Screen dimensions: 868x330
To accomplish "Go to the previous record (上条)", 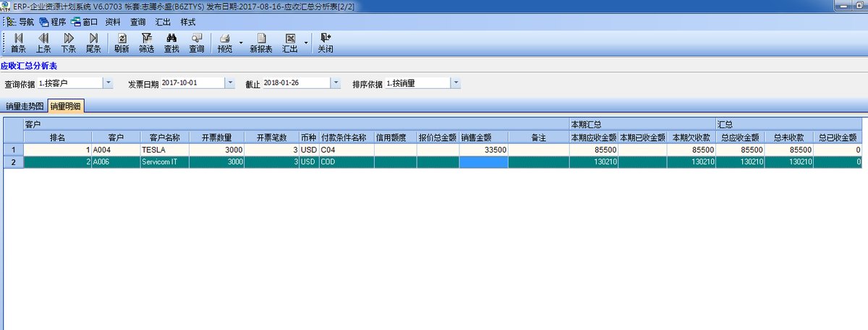I will click(x=43, y=43).
